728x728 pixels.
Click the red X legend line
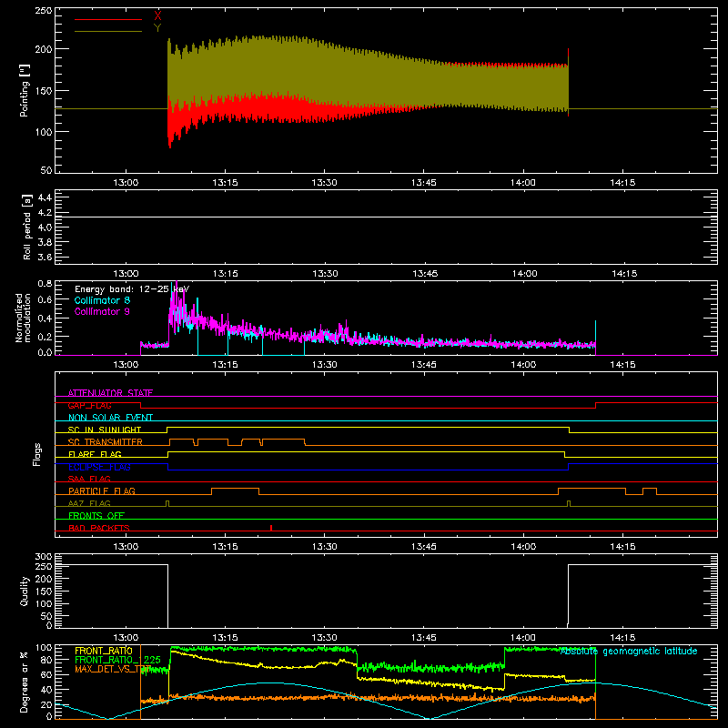(107, 19)
